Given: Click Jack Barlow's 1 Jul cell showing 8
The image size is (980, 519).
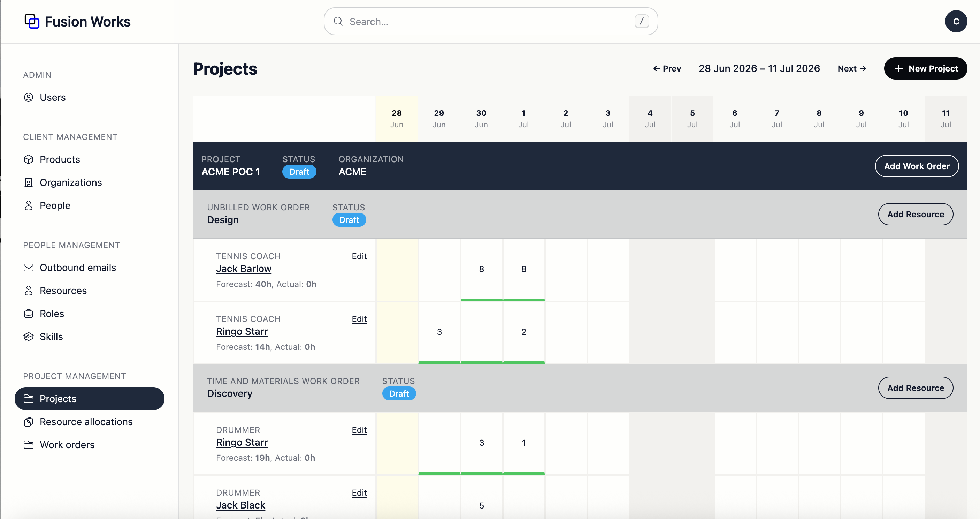Looking at the screenshot, I should [523, 269].
